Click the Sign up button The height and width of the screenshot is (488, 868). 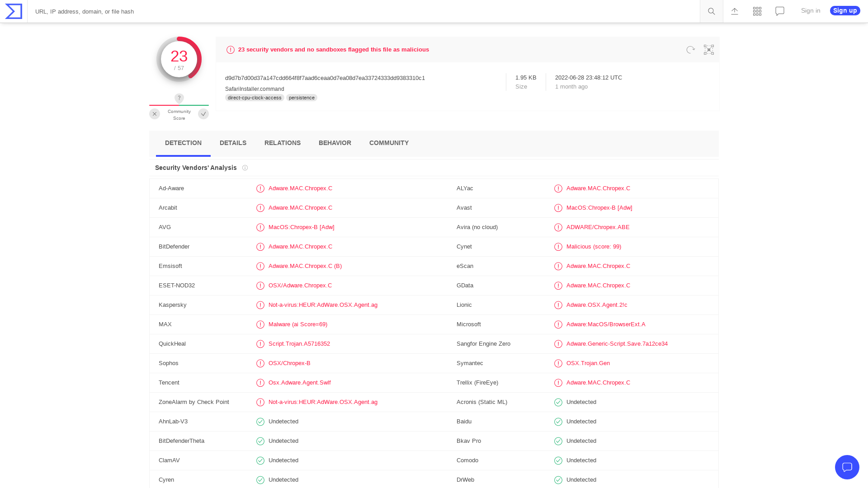coord(844,10)
